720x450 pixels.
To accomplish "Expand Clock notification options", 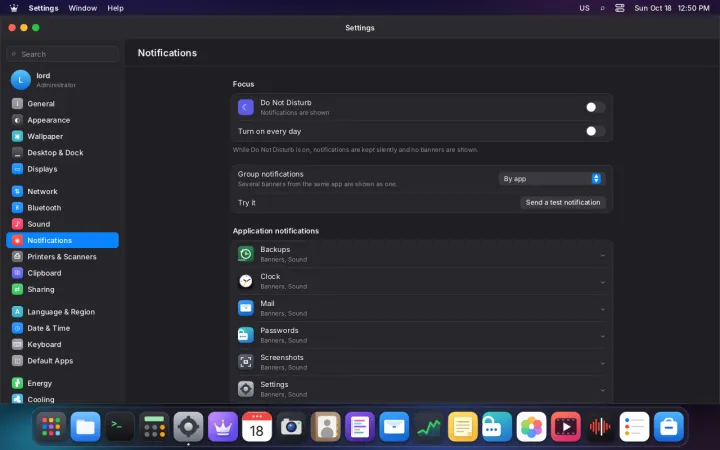I will (602, 282).
